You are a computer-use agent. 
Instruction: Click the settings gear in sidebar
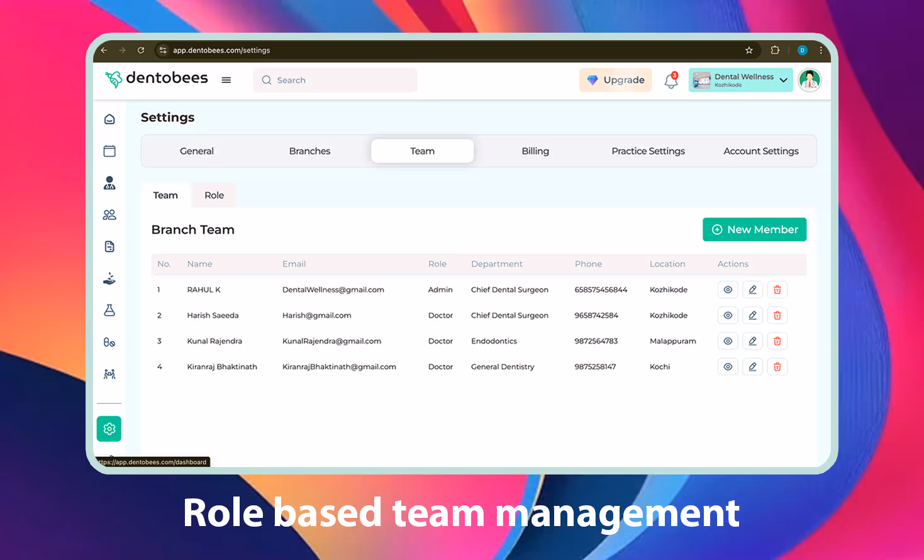point(109,429)
